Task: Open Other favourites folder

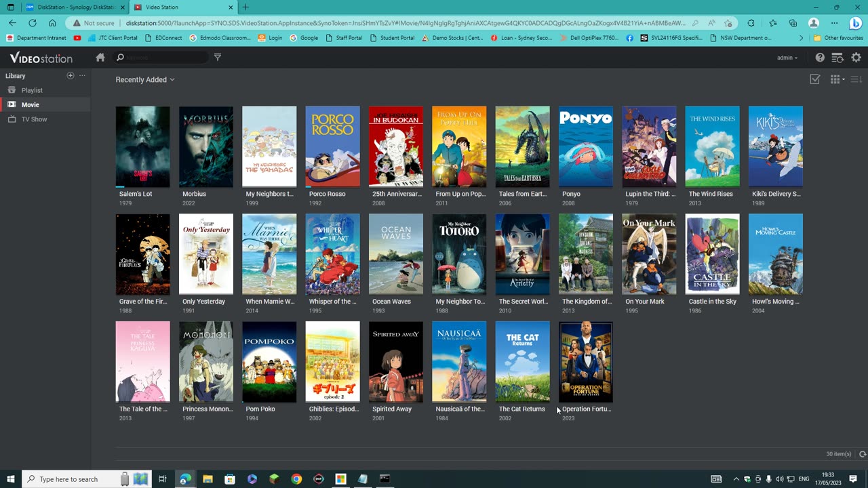Action: (838, 38)
